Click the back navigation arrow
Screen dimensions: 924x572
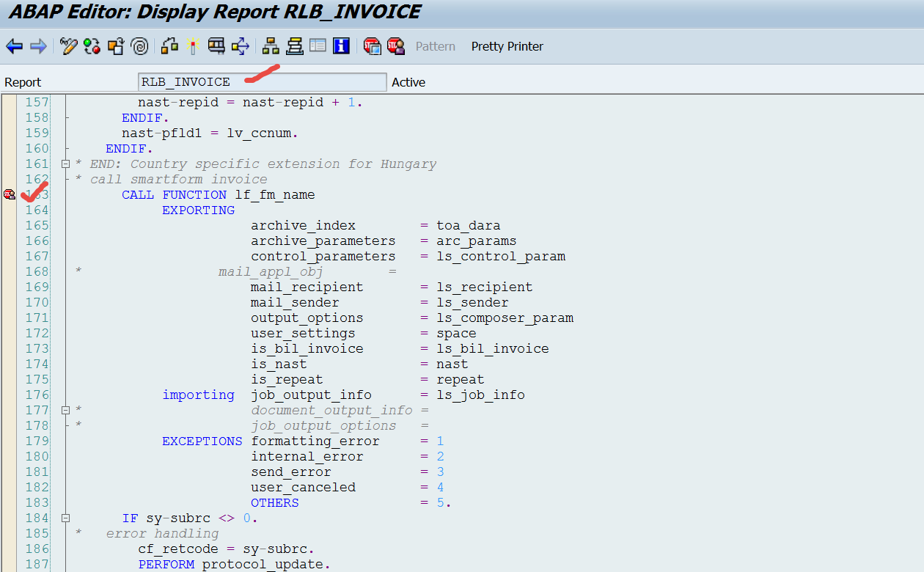click(13, 45)
